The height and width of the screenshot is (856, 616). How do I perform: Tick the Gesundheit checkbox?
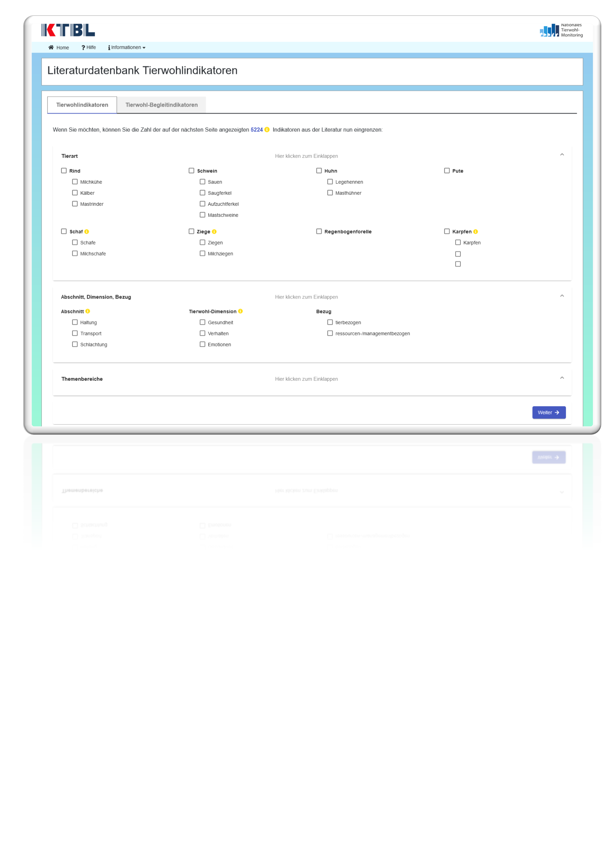click(x=203, y=322)
